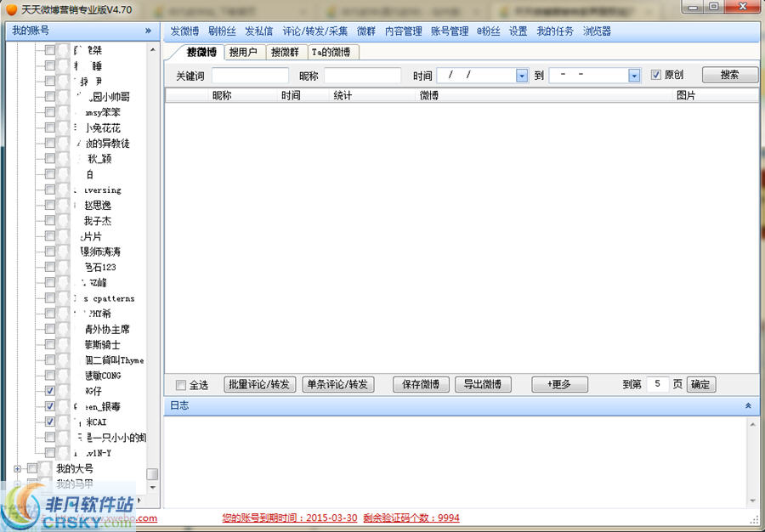
Task: Click the avatar icon beside 我的大号
Action: [x=46, y=468]
